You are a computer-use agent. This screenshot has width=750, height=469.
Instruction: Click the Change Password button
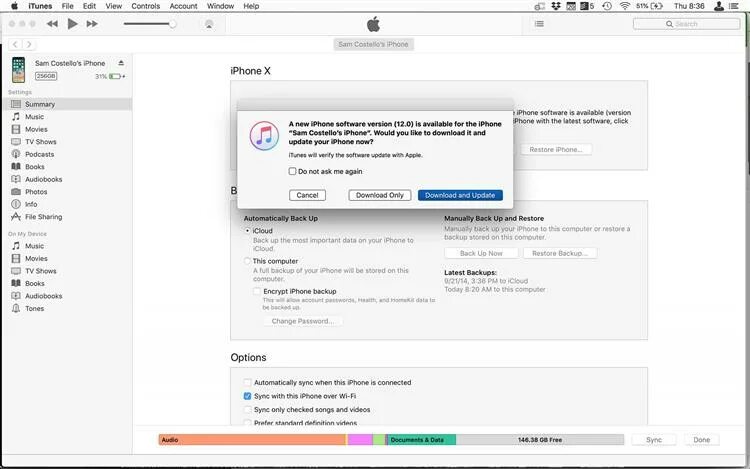pyautogui.click(x=303, y=321)
